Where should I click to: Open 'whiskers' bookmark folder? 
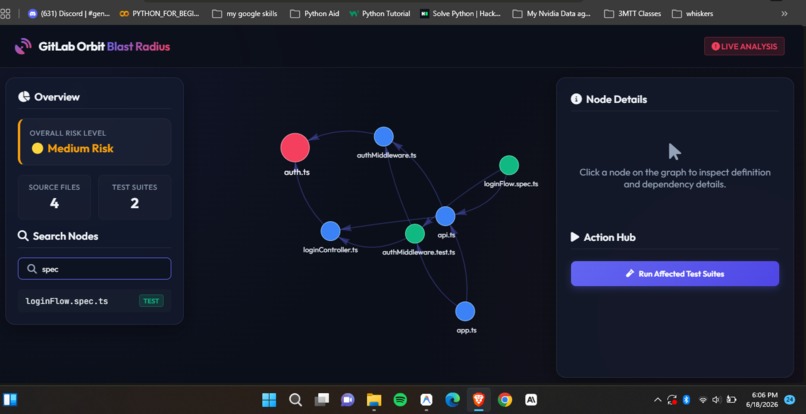point(692,14)
